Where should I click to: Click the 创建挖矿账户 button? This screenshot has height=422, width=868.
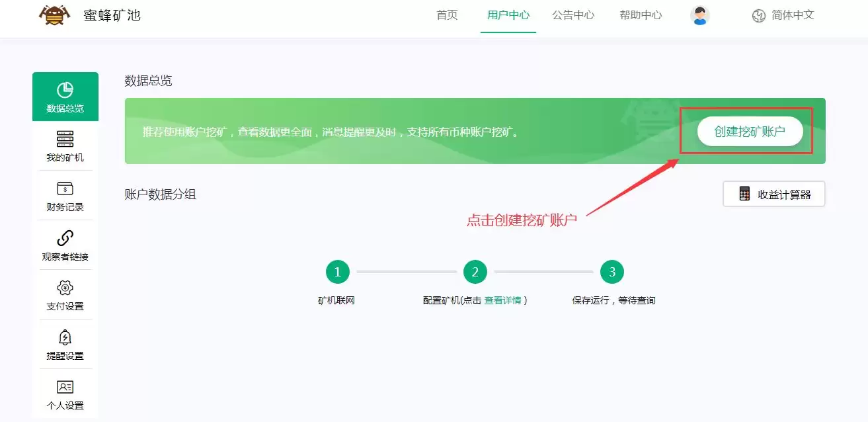pyautogui.click(x=750, y=131)
